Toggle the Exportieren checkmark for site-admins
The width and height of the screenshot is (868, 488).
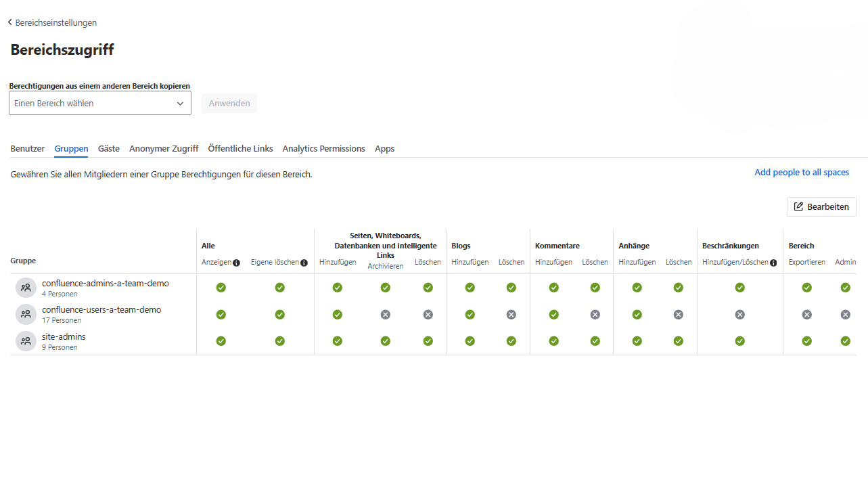(x=806, y=341)
